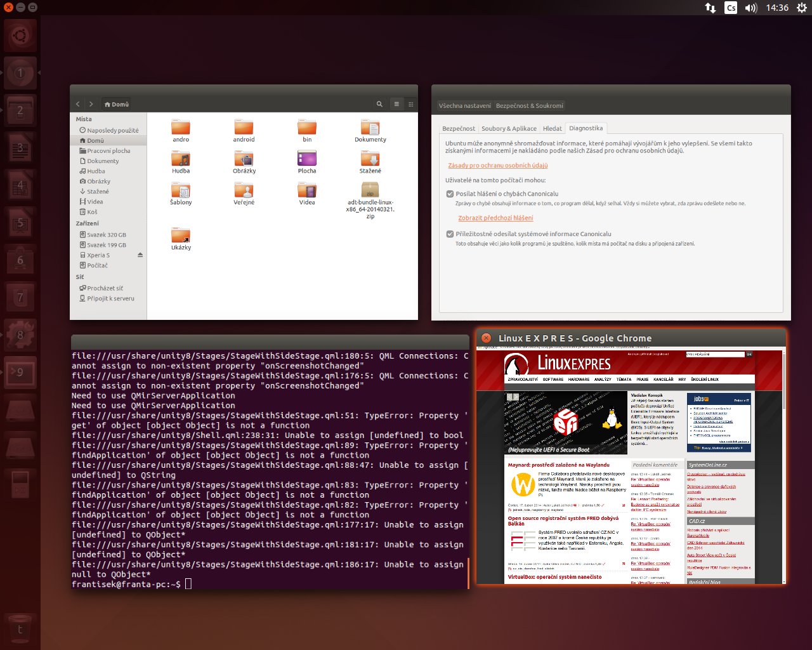
Task: Click the 'Všechna nastavení' button
Action: pos(464,106)
